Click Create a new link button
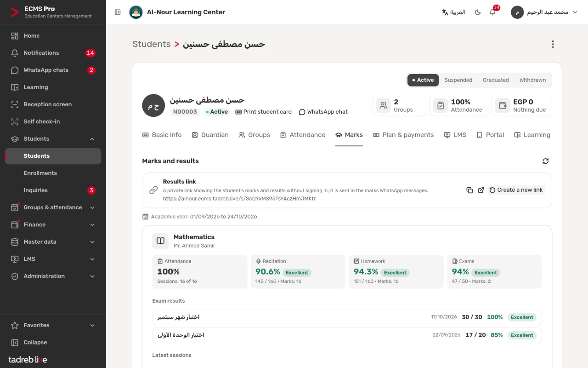Viewport: 588px width, 368px height. [516, 190]
